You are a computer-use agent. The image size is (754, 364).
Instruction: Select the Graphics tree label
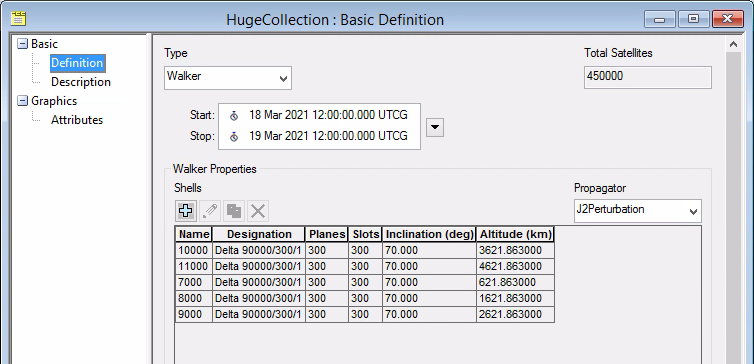pos(54,101)
